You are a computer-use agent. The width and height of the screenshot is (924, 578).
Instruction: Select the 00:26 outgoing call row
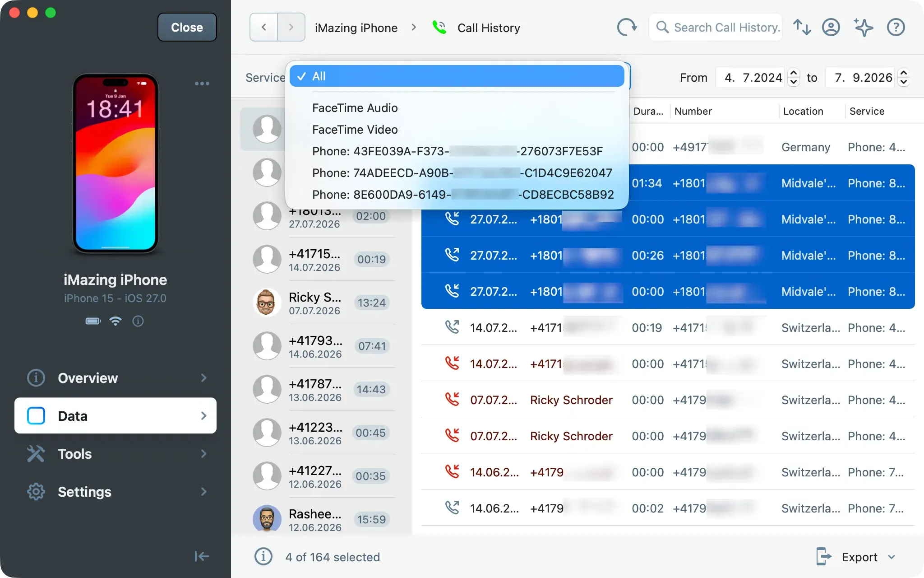[x=668, y=255]
